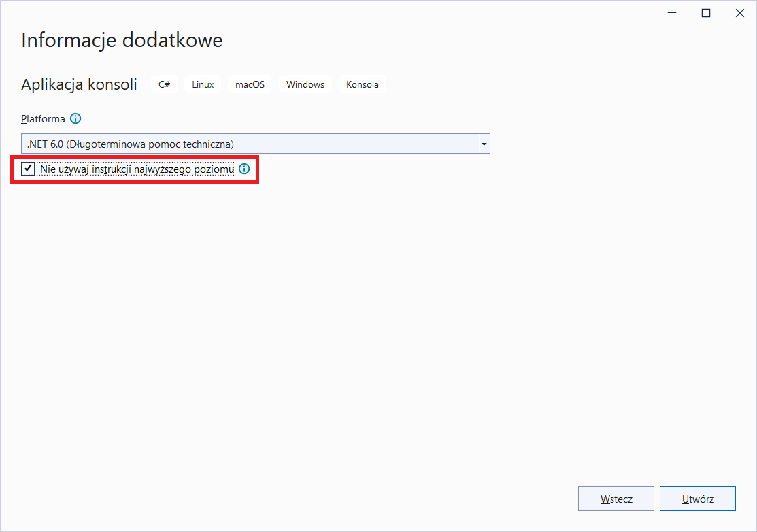757x532 pixels.
Task: Go back with the Wstecz button
Action: (616, 499)
